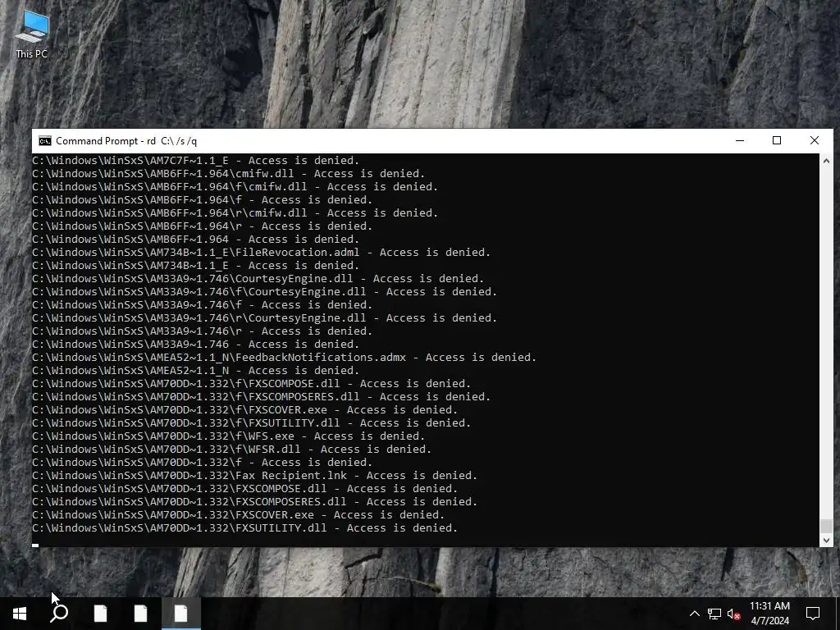This screenshot has height=630, width=840.
Task: Click the console scrollbar down arrow
Action: (x=826, y=541)
